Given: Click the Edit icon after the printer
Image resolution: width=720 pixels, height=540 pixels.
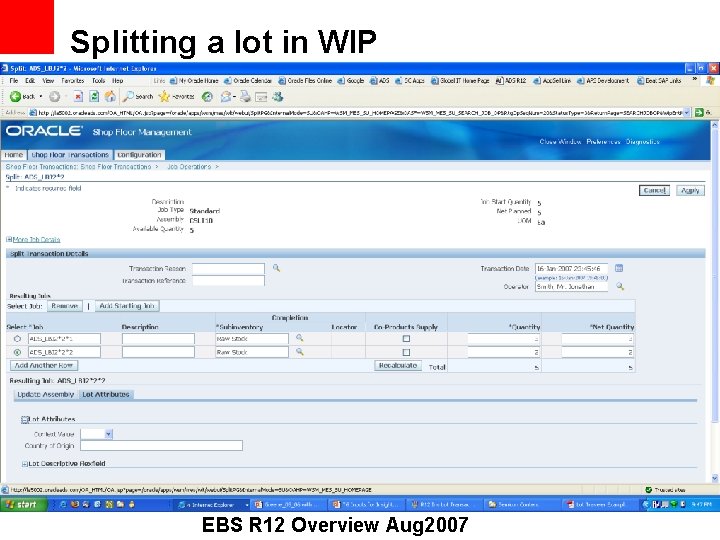Looking at the screenshot, I should click(261, 96).
